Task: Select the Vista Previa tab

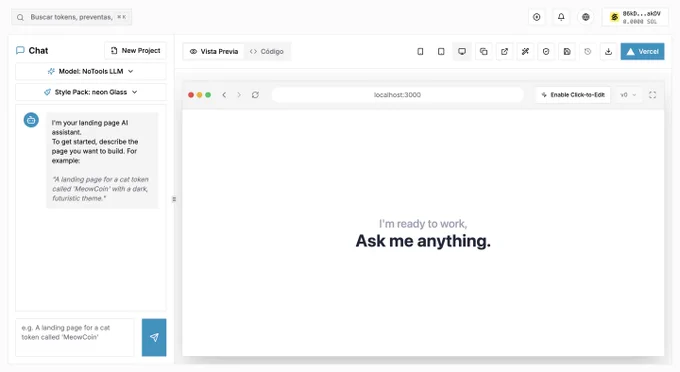Action: (x=214, y=52)
